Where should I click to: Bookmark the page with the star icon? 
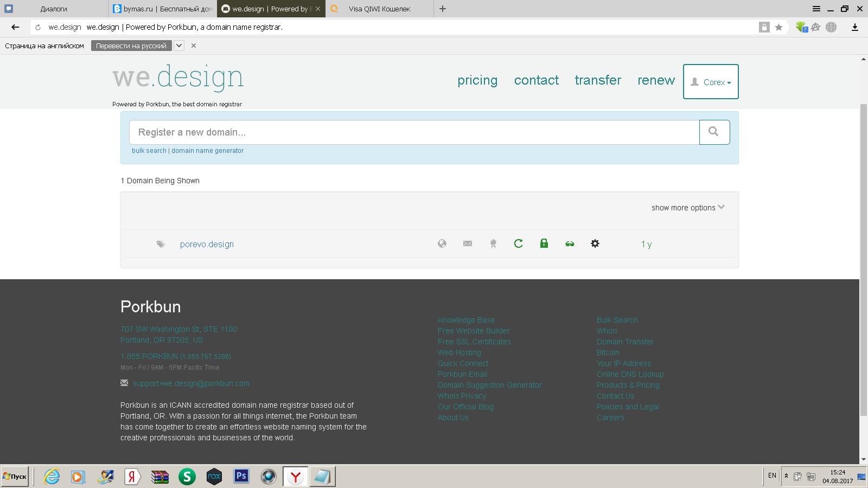[778, 27]
